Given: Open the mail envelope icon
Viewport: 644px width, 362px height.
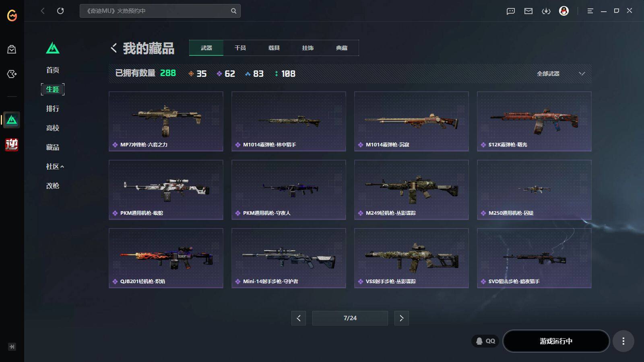Looking at the screenshot, I should coord(528,11).
